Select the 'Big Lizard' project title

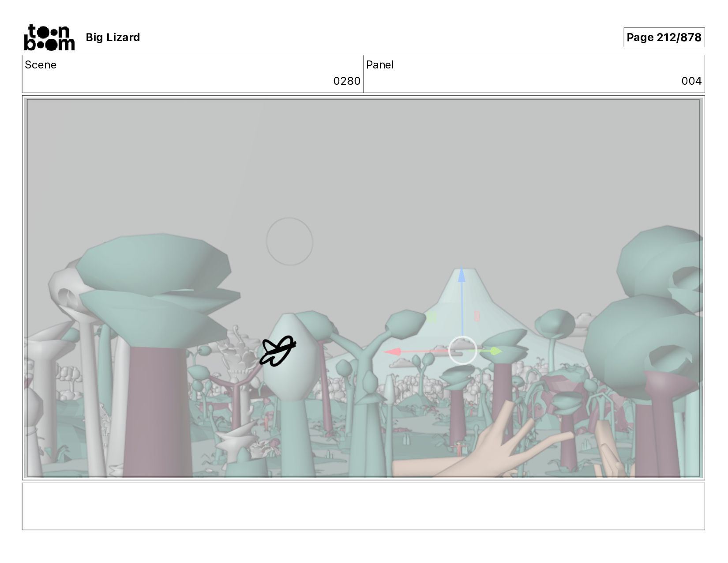click(x=113, y=37)
